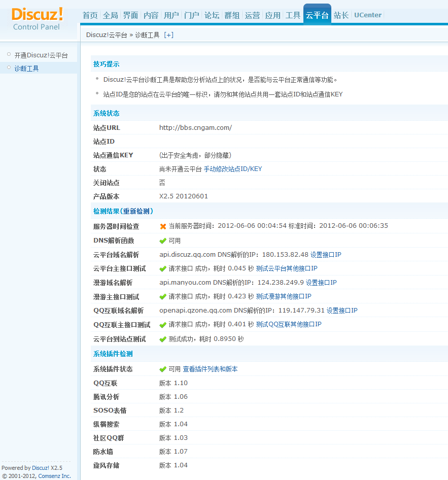Click 设置接口IP for api.discuz.qq.com
Image resolution: width=448 pixels, height=480 pixels.
click(x=326, y=255)
